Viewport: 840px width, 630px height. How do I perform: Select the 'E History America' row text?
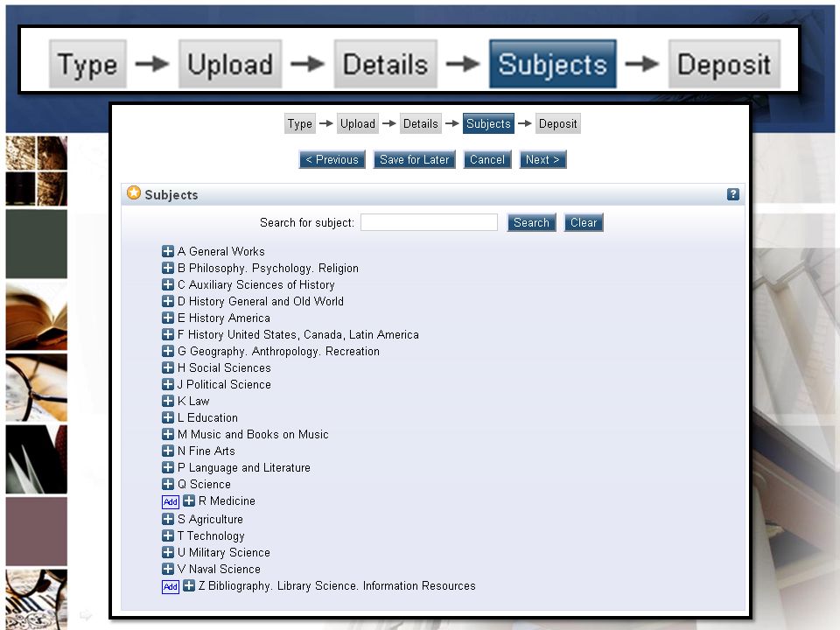coord(224,318)
